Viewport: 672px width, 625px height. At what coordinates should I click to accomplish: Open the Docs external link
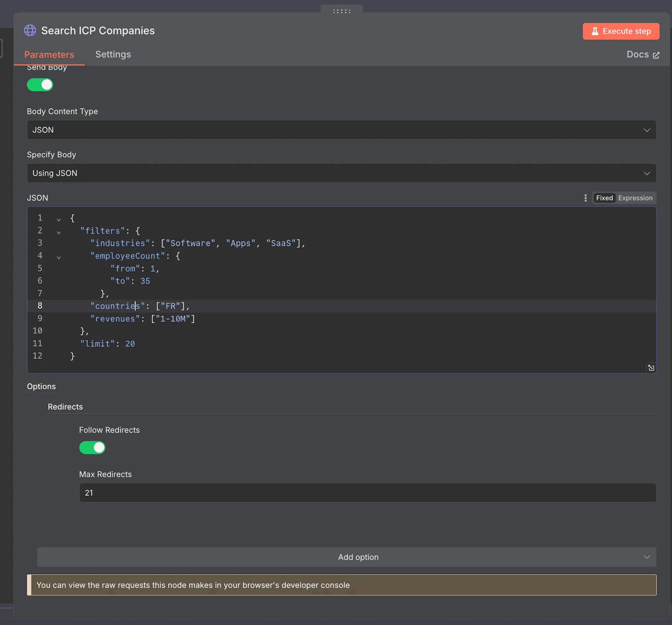point(643,54)
